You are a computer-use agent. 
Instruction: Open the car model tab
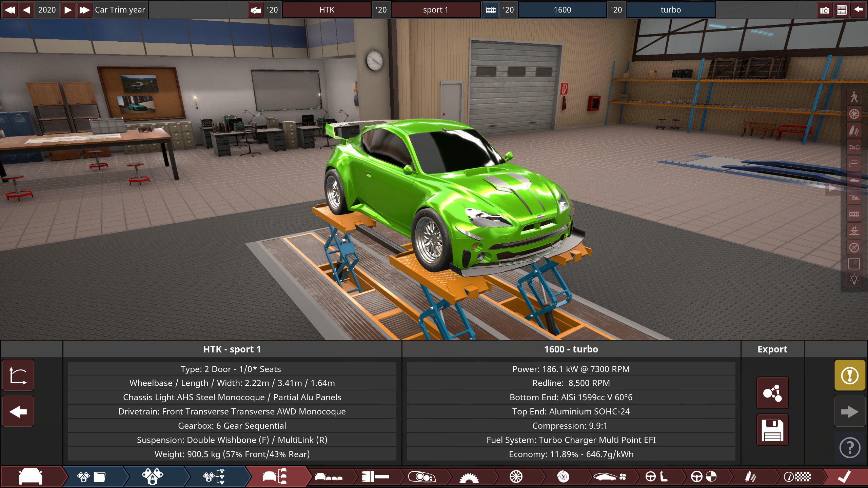click(x=31, y=477)
